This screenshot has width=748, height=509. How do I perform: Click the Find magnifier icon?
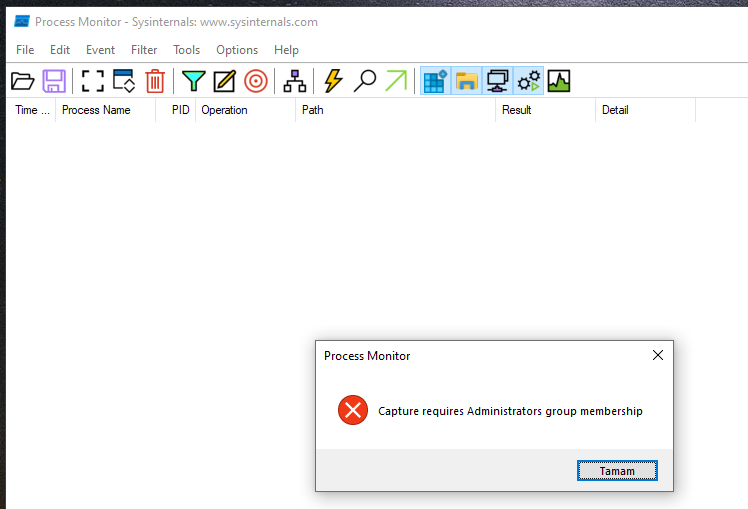coord(365,81)
